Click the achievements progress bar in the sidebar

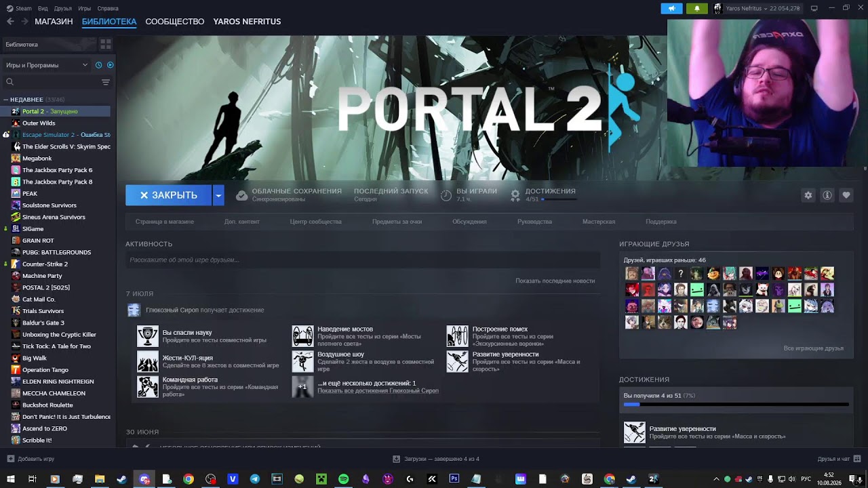pos(736,405)
